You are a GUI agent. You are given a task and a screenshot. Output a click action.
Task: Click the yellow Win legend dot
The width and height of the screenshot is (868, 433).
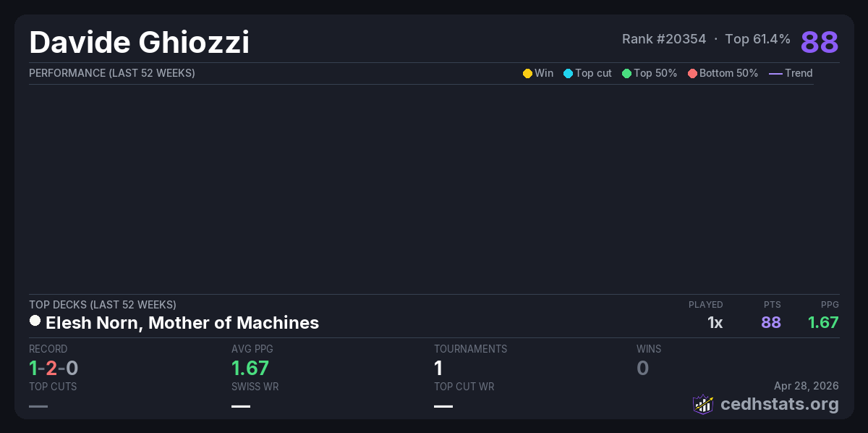click(527, 73)
